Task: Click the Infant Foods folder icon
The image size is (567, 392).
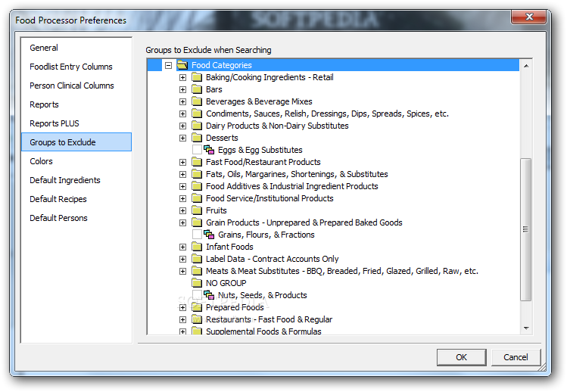Action: (197, 247)
